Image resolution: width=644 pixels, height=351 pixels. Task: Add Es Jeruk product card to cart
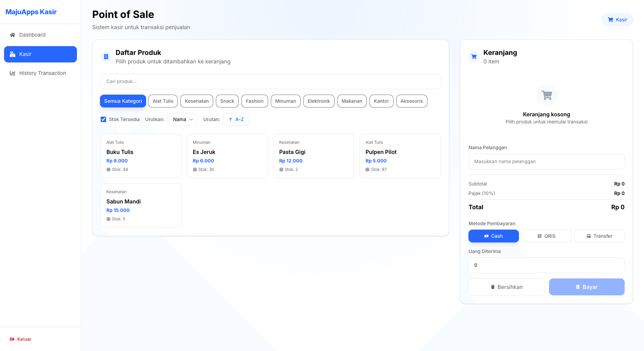click(227, 156)
